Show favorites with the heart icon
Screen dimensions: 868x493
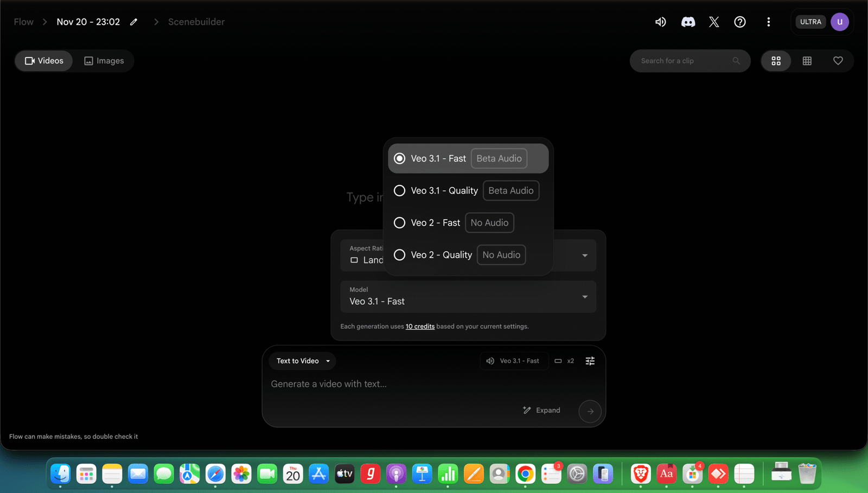[x=838, y=61]
